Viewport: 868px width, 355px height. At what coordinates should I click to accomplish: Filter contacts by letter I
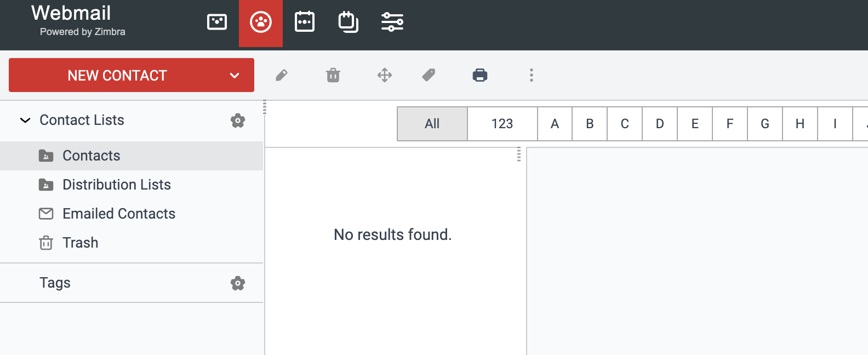coord(836,124)
